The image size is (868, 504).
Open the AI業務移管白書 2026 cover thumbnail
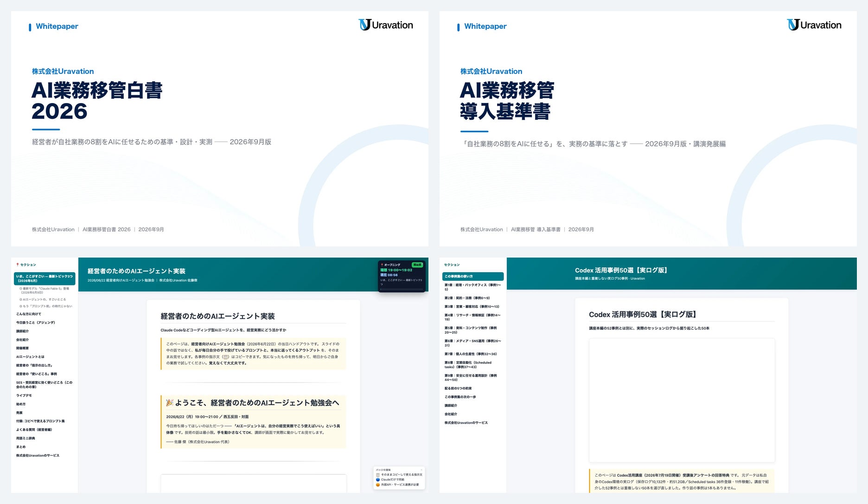click(x=220, y=129)
